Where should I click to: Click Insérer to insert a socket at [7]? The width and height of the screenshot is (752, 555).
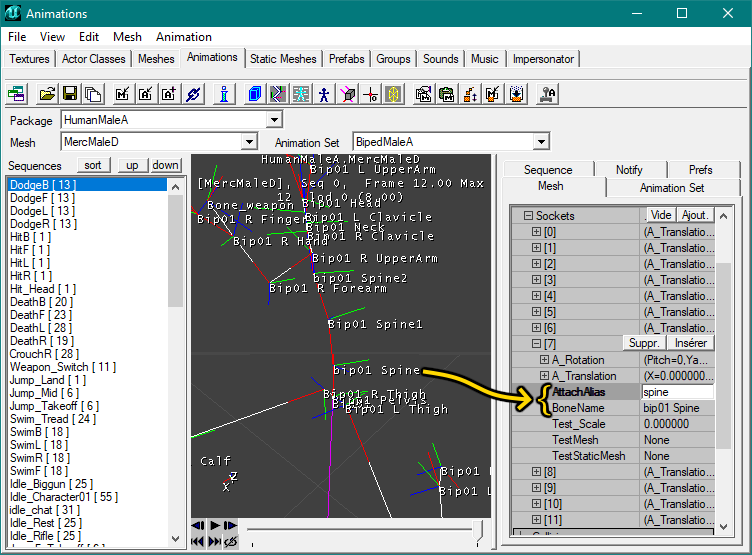pos(690,343)
